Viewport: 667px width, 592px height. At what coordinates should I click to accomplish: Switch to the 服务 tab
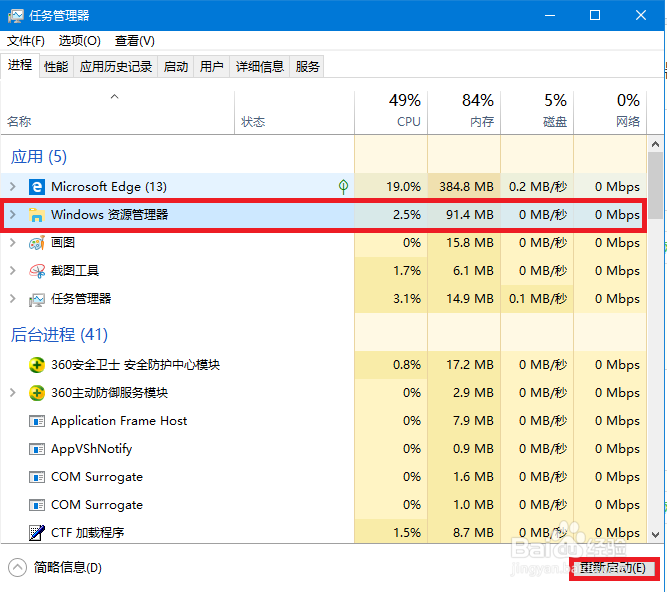point(307,67)
